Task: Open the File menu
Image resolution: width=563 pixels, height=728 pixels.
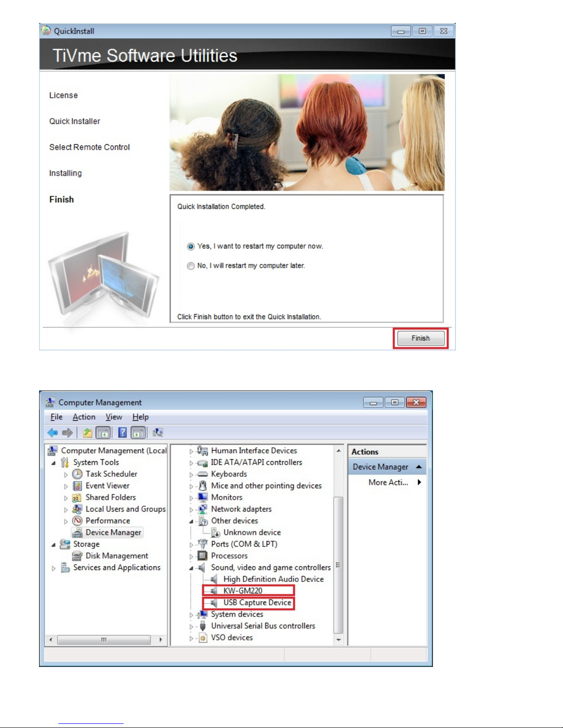Action: (x=57, y=417)
